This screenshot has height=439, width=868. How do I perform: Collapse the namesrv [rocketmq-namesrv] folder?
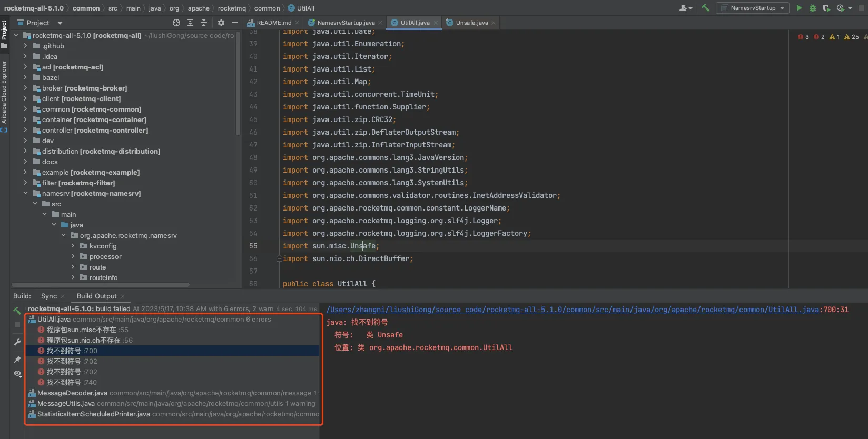point(25,193)
